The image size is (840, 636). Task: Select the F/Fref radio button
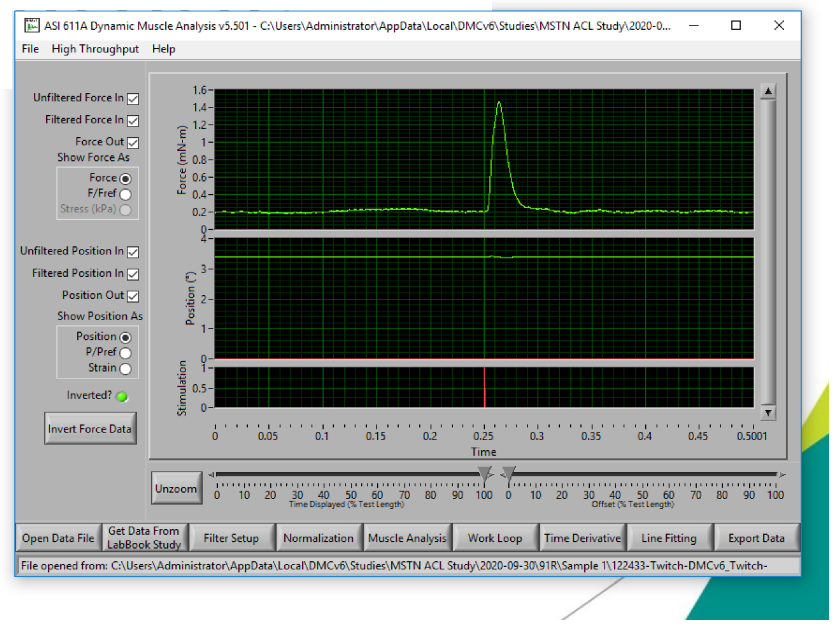tap(125, 194)
